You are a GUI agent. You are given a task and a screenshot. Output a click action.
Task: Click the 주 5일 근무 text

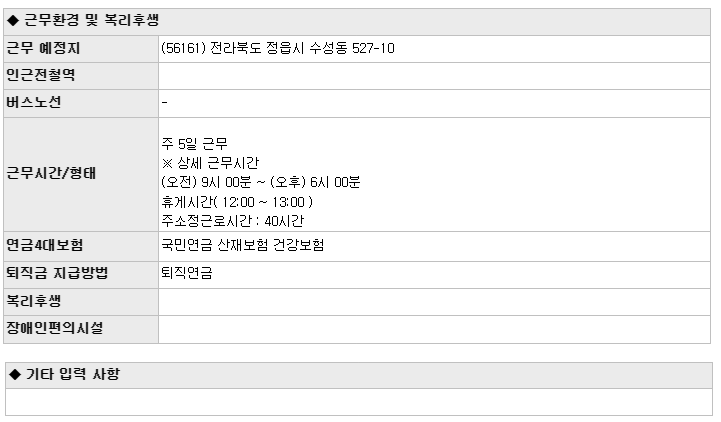pos(195,144)
